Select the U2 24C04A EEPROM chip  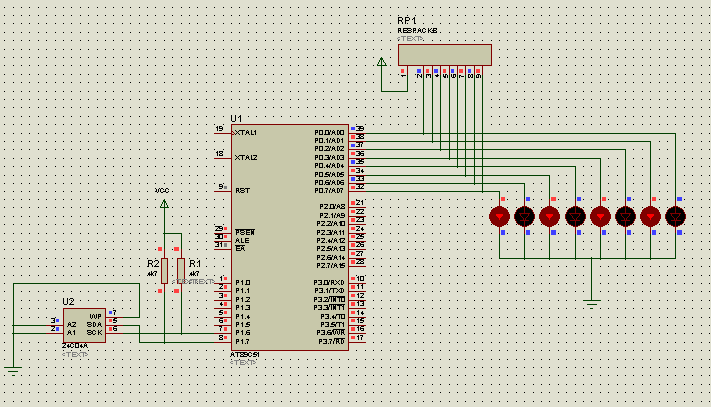click(x=84, y=325)
